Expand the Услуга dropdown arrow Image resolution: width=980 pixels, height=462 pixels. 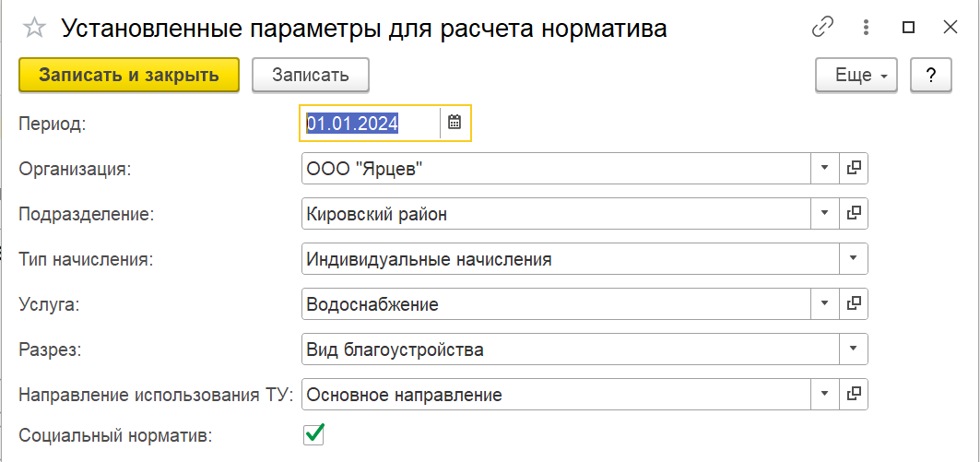pos(825,303)
